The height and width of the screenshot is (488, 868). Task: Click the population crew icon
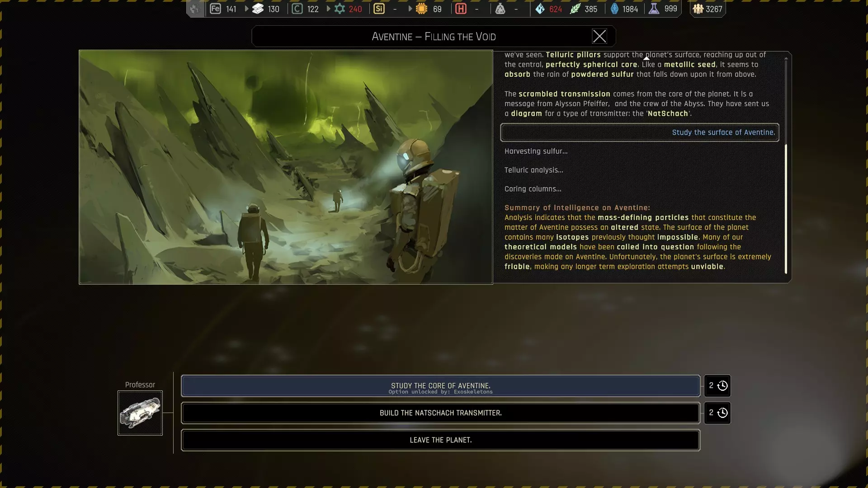(698, 9)
